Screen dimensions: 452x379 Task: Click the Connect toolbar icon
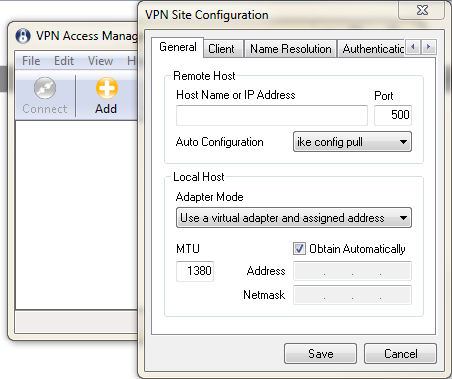45,88
